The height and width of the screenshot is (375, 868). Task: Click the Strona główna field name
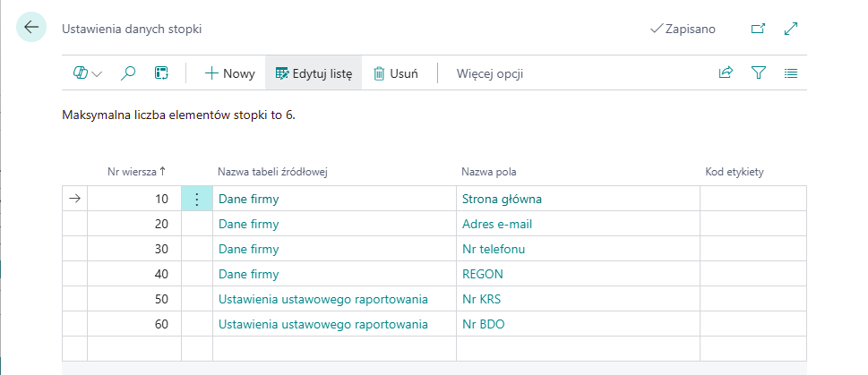(x=503, y=199)
